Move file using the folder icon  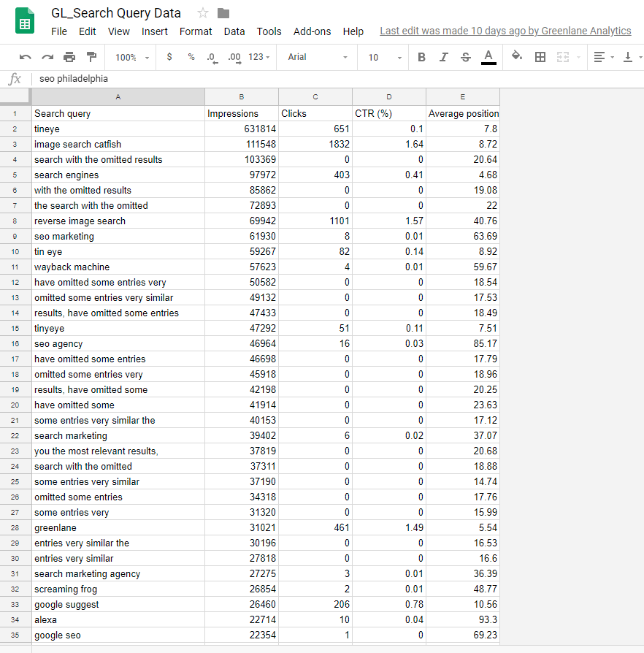[x=223, y=13]
